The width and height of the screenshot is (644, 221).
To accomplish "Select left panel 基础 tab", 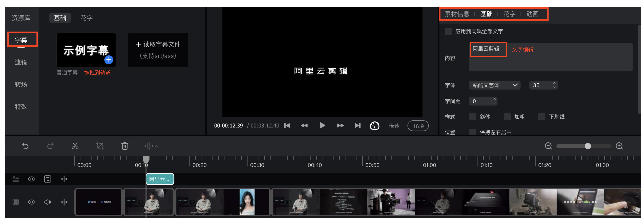I will pos(60,18).
